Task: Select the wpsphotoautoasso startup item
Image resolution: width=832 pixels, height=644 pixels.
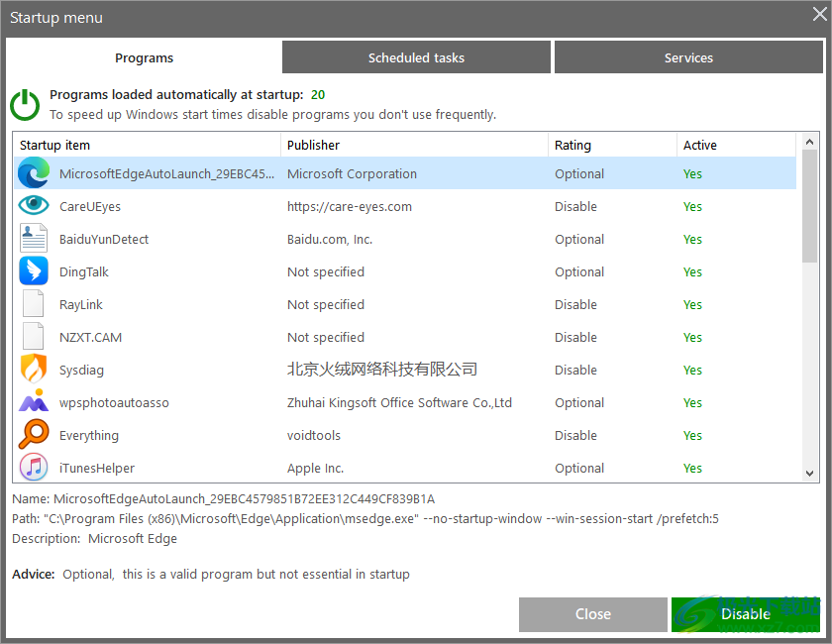Action: coord(114,403)
